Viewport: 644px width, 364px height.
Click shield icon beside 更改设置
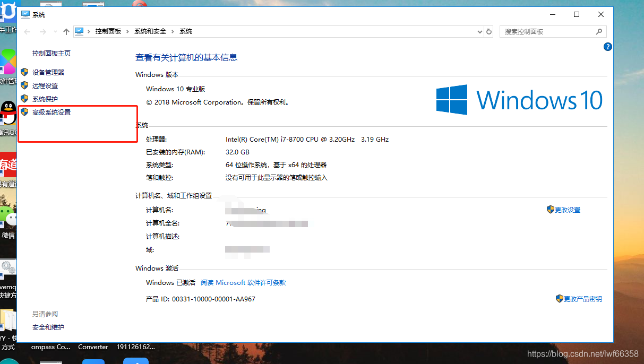tap(551, 210)
